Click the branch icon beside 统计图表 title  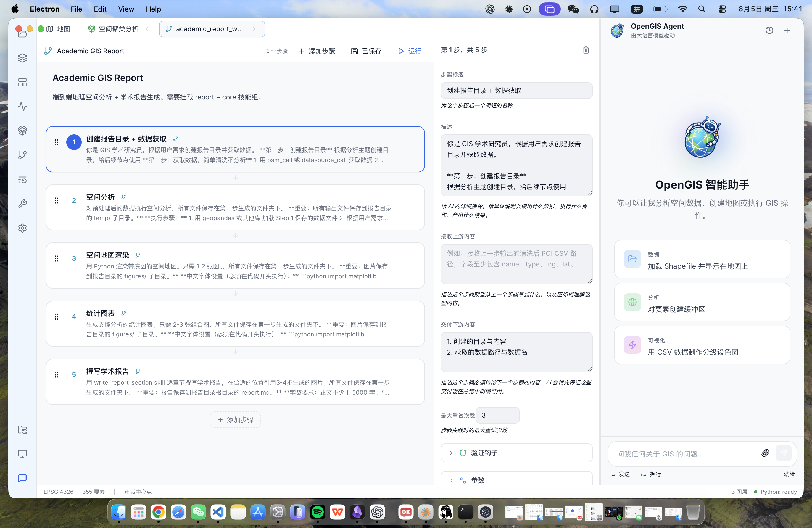(123, 313)
